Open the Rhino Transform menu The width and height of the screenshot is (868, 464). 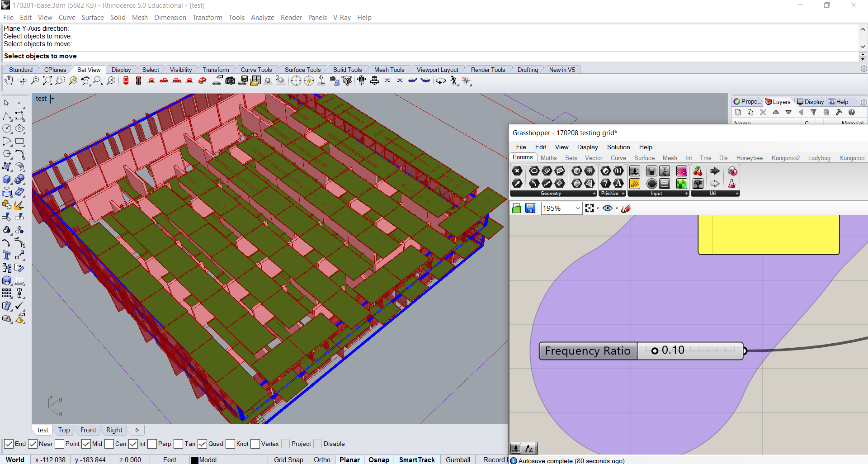click(x=207, y=18)
